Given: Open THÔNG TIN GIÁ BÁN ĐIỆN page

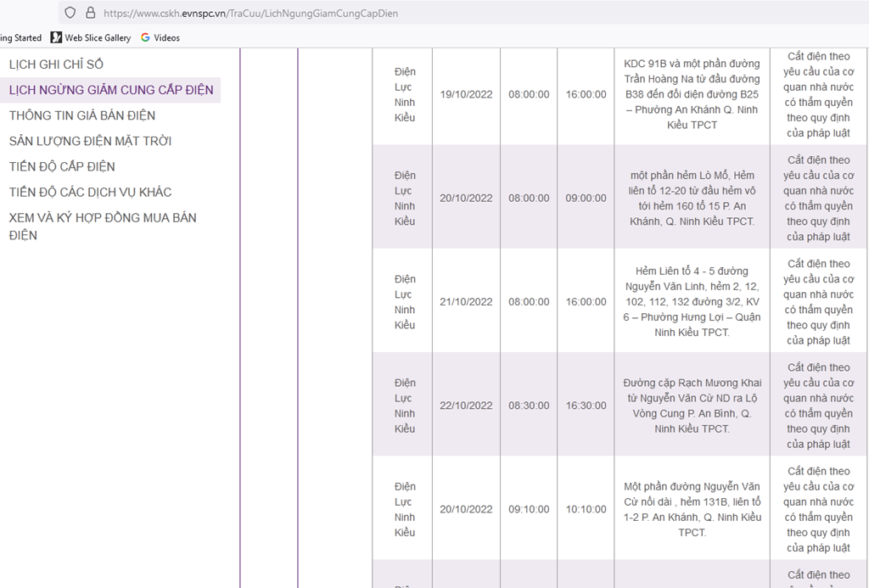Looking at the screenshot, I should pos(82,115).
